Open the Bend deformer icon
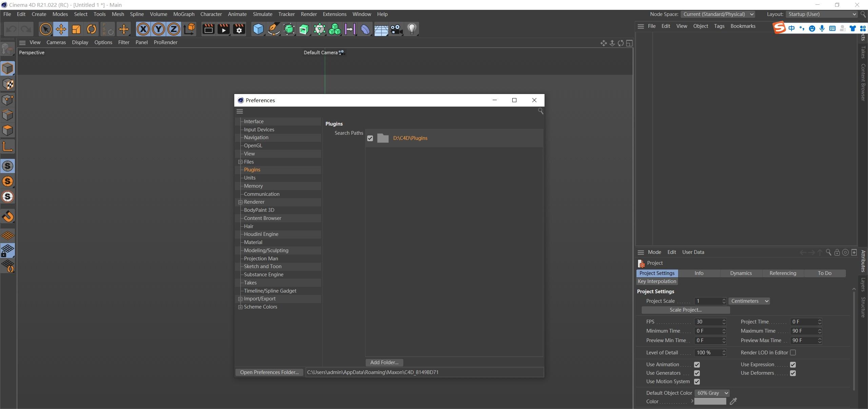This screenshot has width=868, height=409. pyautogui.click(x=365, y=29)
